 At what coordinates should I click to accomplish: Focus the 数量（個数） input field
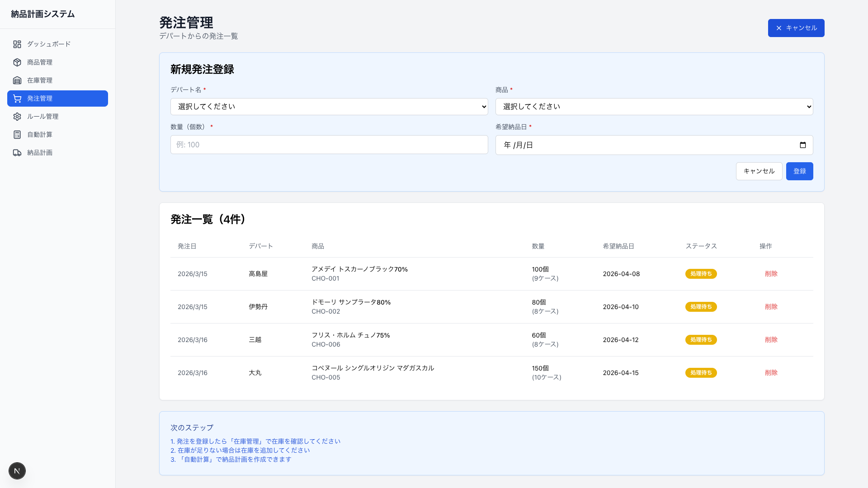click(x=329, y=145)
